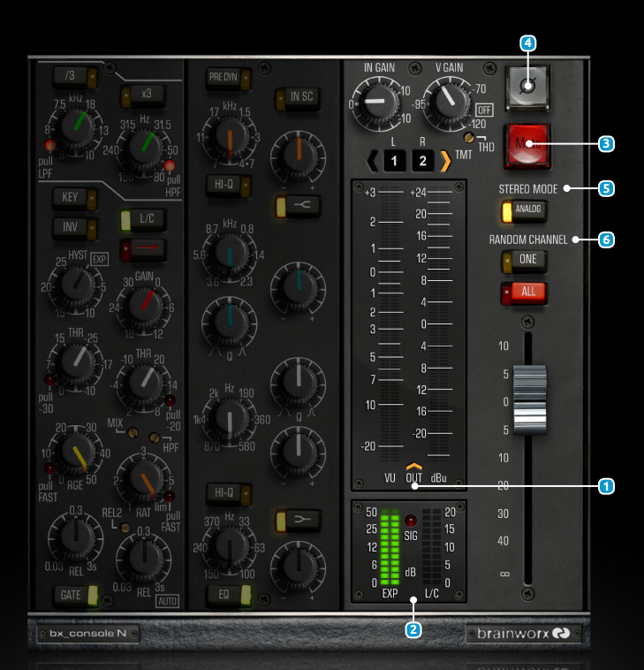
Task: Click the compressor THR threshold knob
Action: 146,382
